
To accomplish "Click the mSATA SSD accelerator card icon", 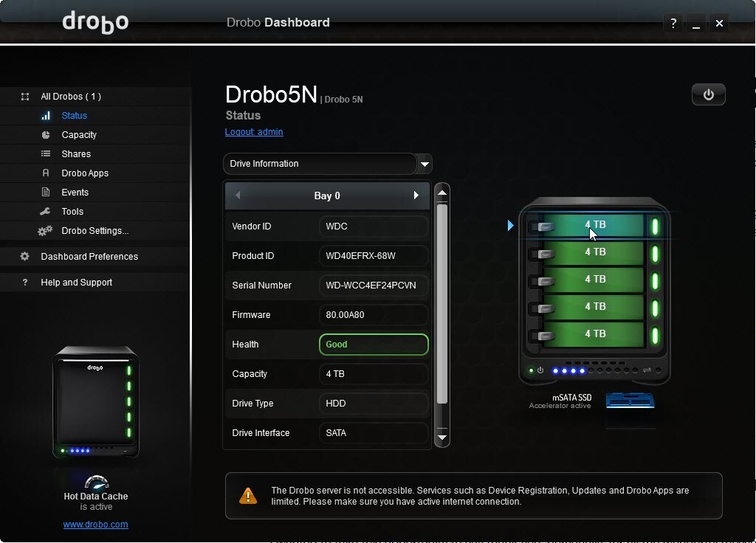I will tap(630, 401).
